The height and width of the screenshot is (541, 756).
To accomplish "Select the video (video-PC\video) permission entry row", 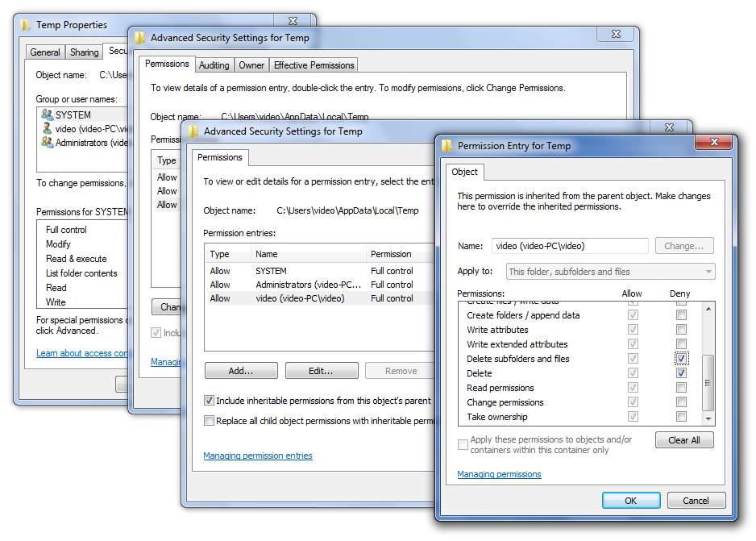I will click(320, 298).
